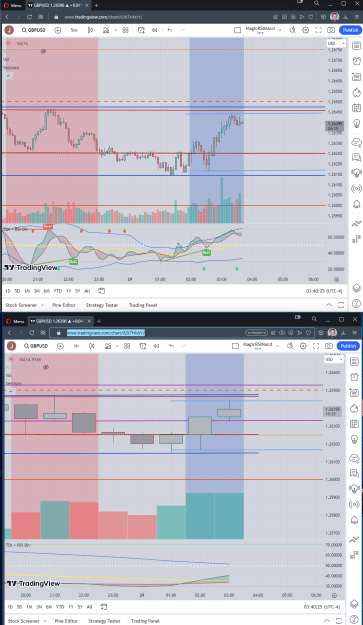This screenshot has height=625, width=363.
Task: Click 03:40:25 (UTC-4) timezone in top window
Action: 324,291
